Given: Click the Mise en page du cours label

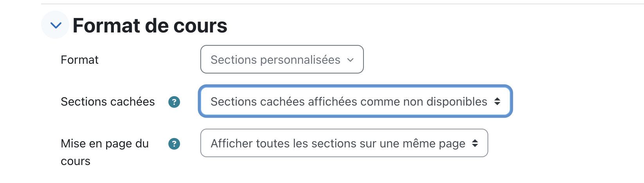Looking at the screenshot, I should point(104,152).
